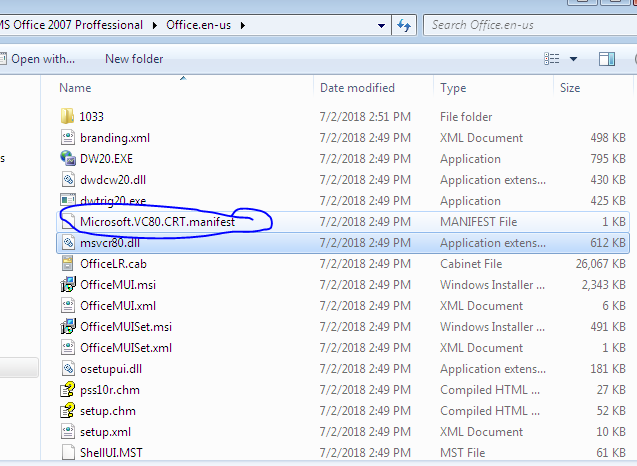This screenshot has width=637, height=466.
Task: Select the setup.xml file icon
Action: click(x=67, y=431)
